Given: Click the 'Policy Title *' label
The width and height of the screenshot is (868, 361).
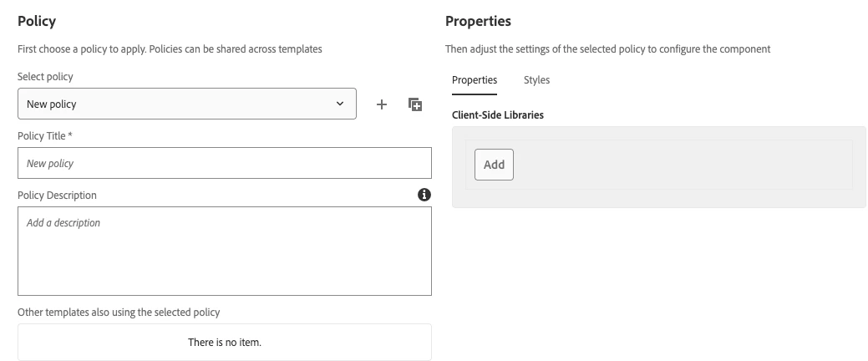Looking at the screenshot, I should click(x=45, y=135).
